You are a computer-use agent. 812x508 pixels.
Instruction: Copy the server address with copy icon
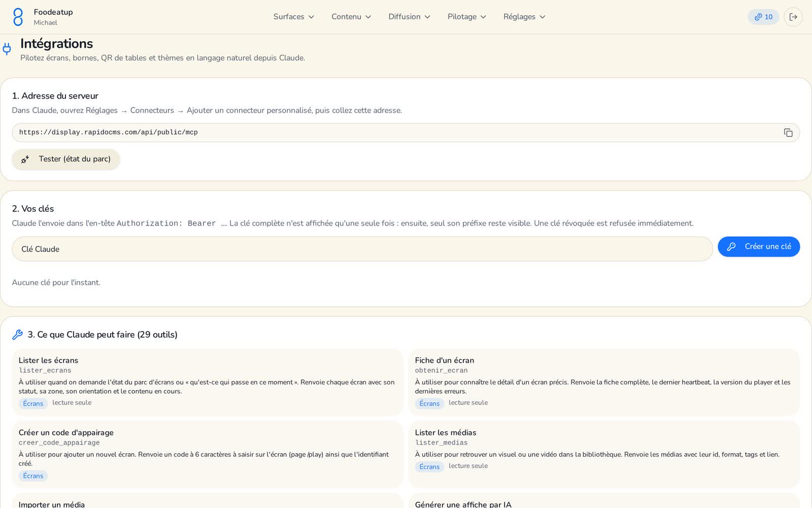[x=788, y=133]
